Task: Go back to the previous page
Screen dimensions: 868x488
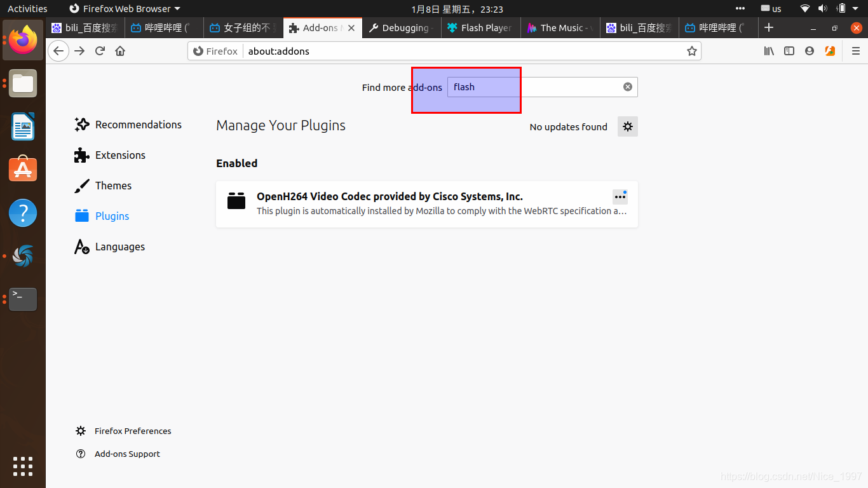Action: coord(58,51)
